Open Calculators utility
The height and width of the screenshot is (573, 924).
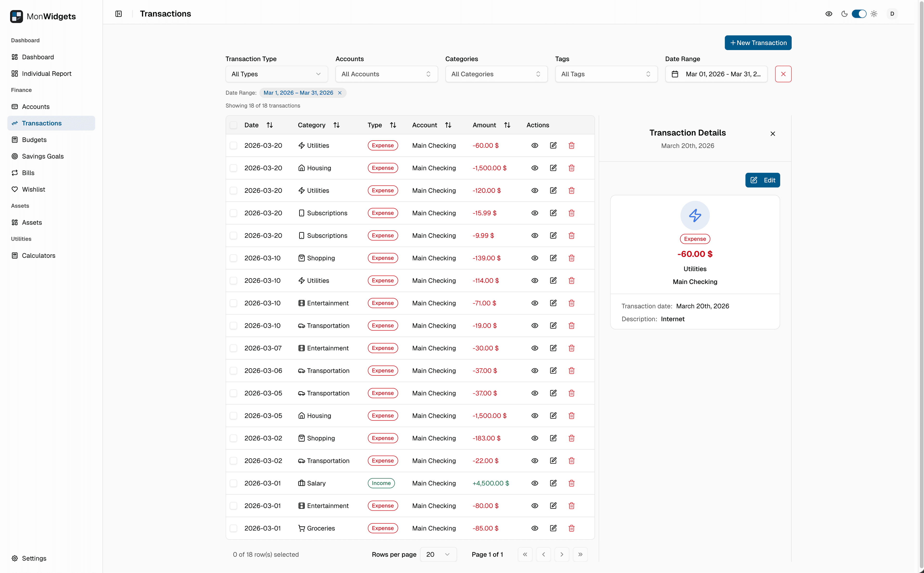click(51, 255)
